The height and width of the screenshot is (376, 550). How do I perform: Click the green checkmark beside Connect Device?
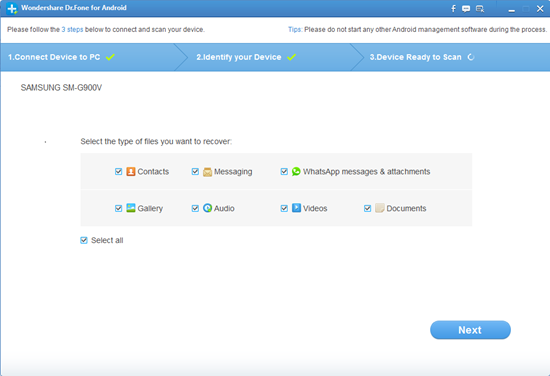[110, 57]
